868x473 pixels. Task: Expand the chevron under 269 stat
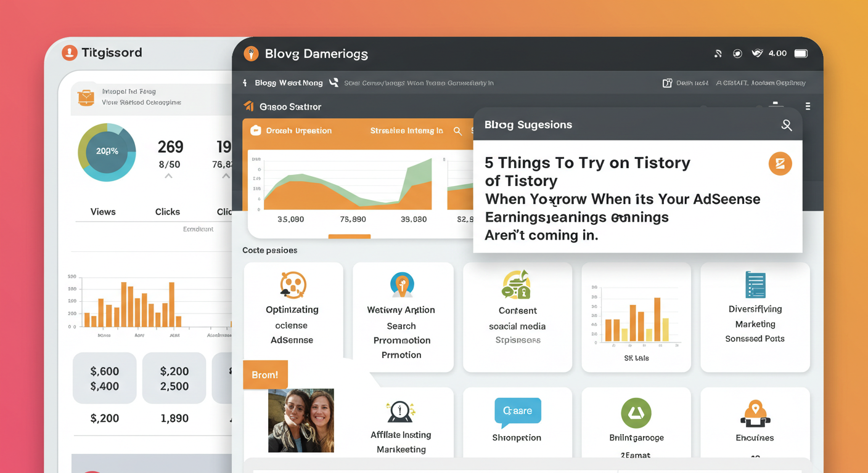pyautogui.click(x=168, y=176)
